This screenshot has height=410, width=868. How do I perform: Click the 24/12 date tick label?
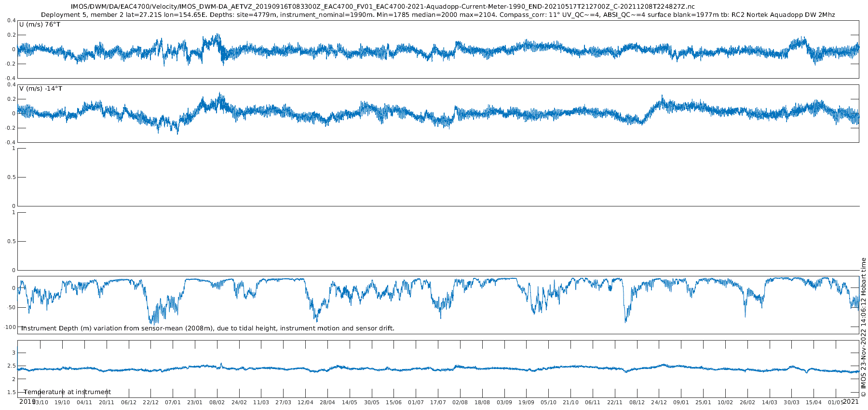pyautogui.click(x=659, y=402)
